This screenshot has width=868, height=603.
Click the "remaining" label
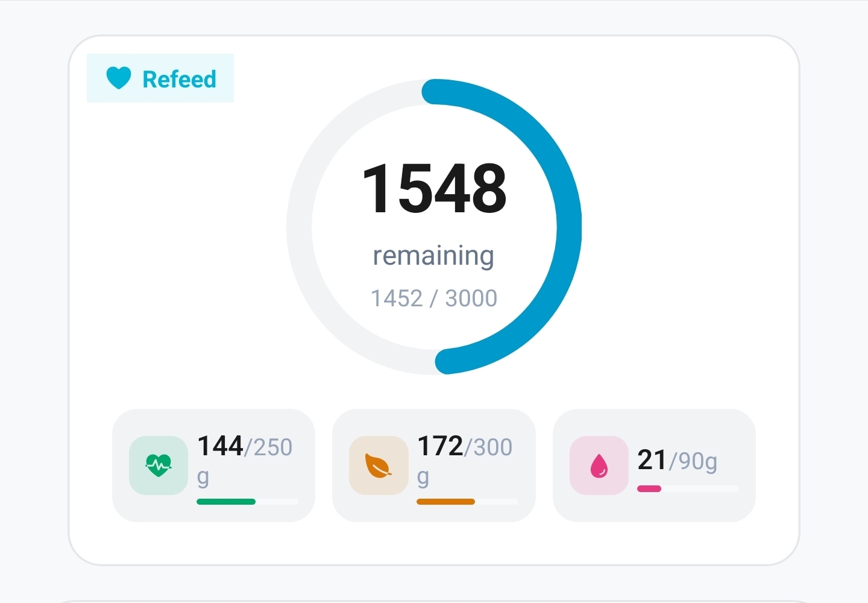433,256
